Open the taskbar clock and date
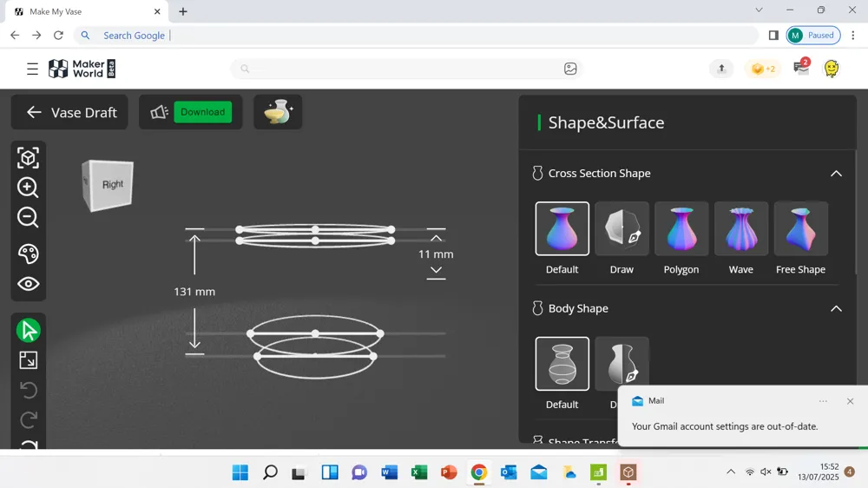This screenshot has width=868, height=488. click(x=819, y=472)
